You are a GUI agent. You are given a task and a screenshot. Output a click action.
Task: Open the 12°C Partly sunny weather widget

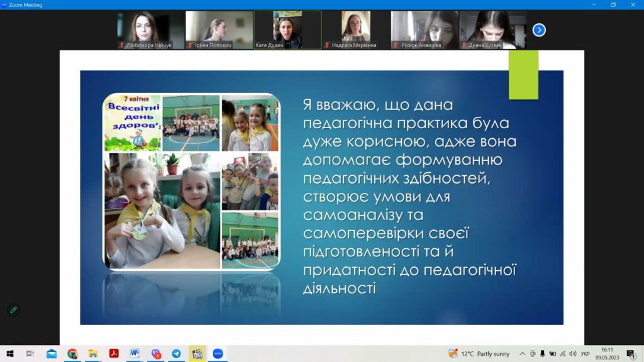coord(479,353)
